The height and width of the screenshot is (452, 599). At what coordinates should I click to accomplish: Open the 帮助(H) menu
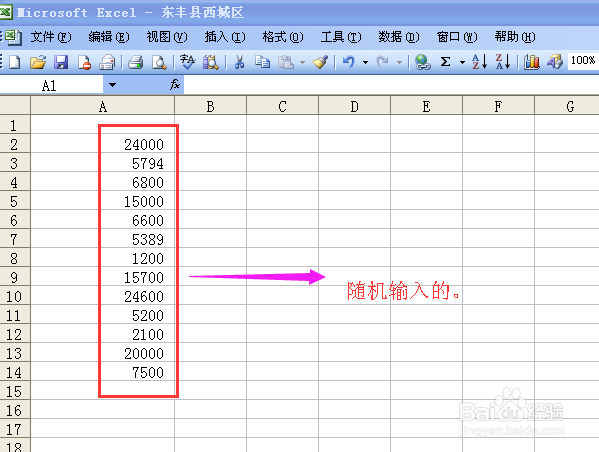point(515,37)
